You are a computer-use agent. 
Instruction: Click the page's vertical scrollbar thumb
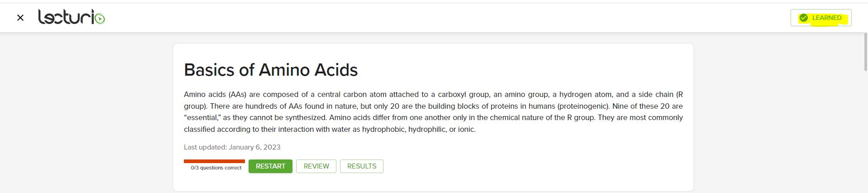pyautogui.click(x=865, y=52)
